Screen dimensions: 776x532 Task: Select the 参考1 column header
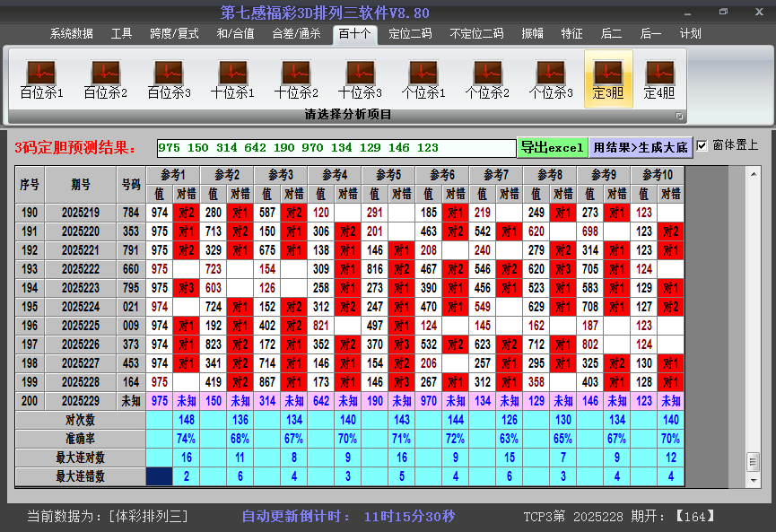coord(173,174)
